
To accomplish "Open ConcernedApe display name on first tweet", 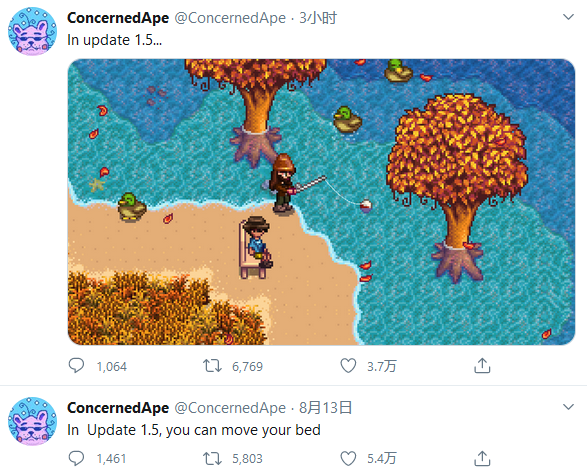I will point(118,18).
